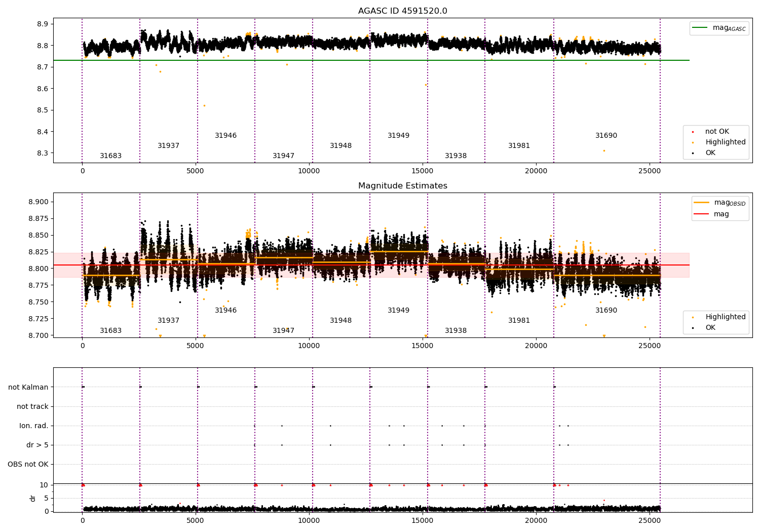
Task: Click obsid label 31947 in the top plot
Action: point(283,156)
